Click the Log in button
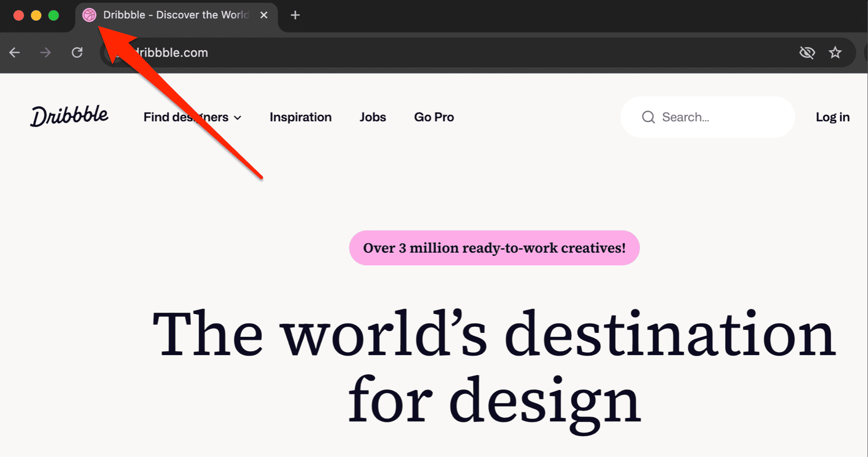 [x=832, y=117]
